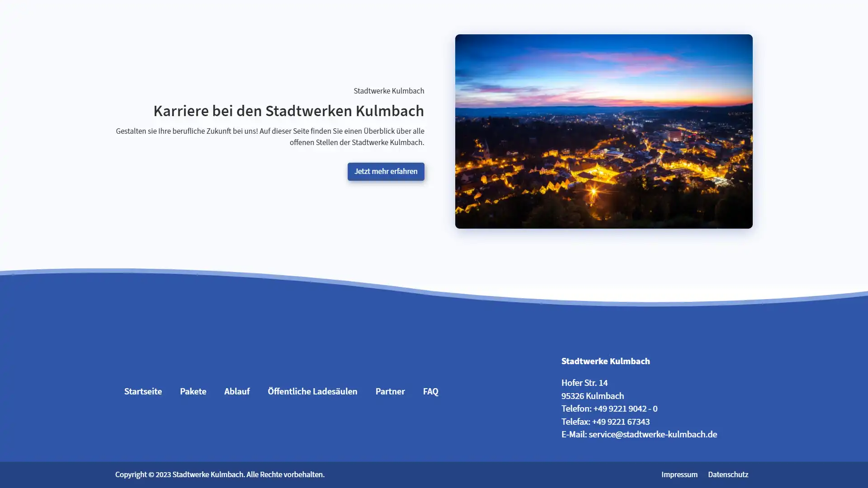
Task: Click the 'Hofer Str. 14' address line
Action: coord(584,383)
